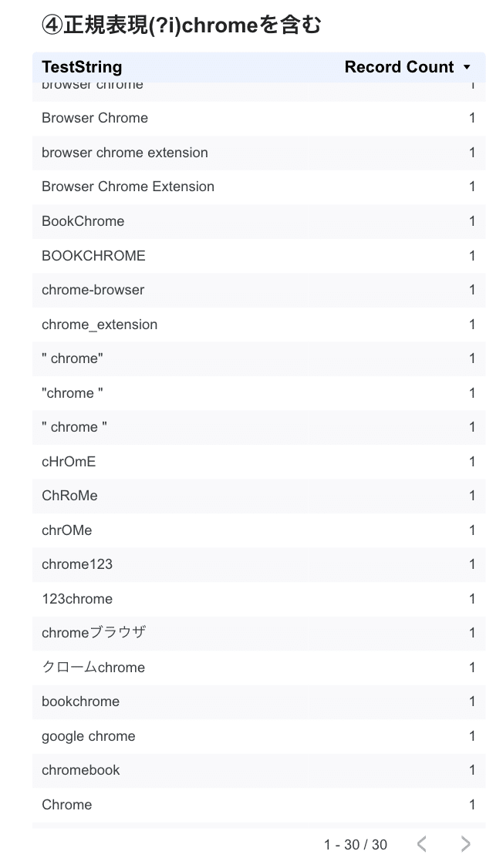
Task: Click the chart title "④正規表現(?i)chromeを含む"
Action: pyautogui.click(x=181, y=25)
